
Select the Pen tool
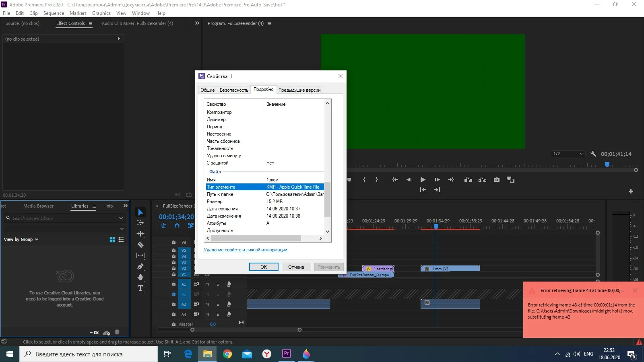140,266
